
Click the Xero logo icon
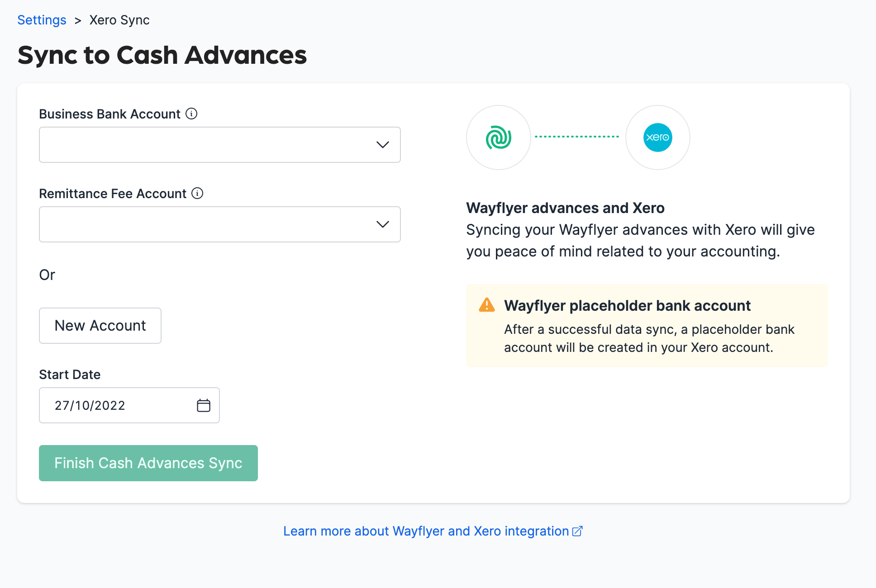point(657,137)
